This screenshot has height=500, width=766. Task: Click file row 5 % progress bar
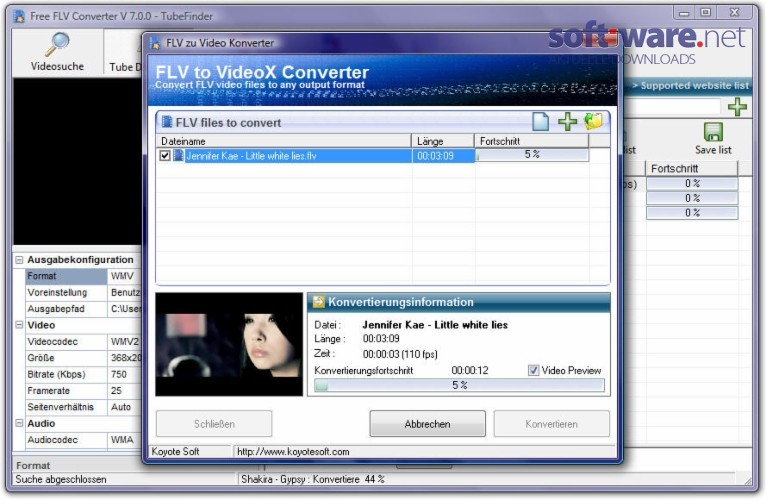[x=532, y=154]
